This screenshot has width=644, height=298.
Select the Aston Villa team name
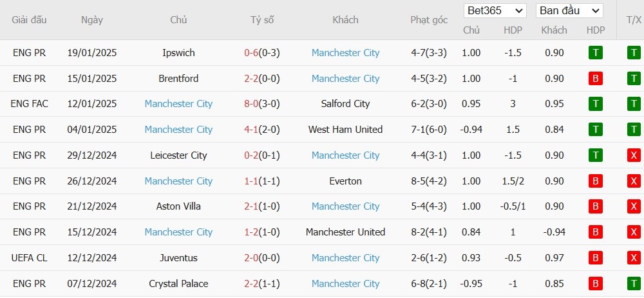[178, 206]
